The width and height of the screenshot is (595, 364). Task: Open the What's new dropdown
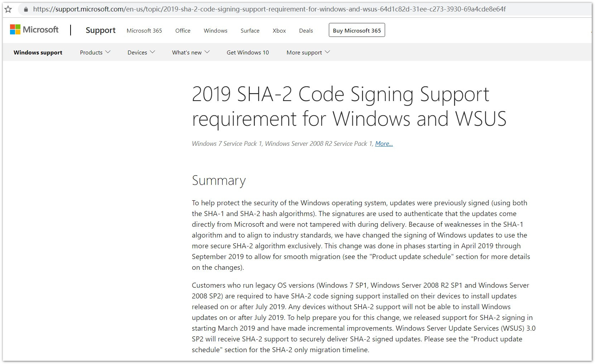point(191,52)
